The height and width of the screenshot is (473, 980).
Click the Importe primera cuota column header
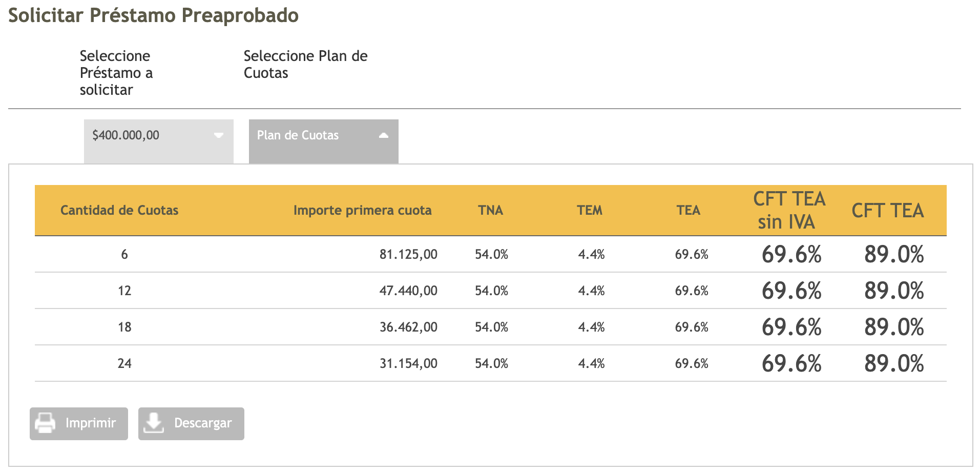362,211
